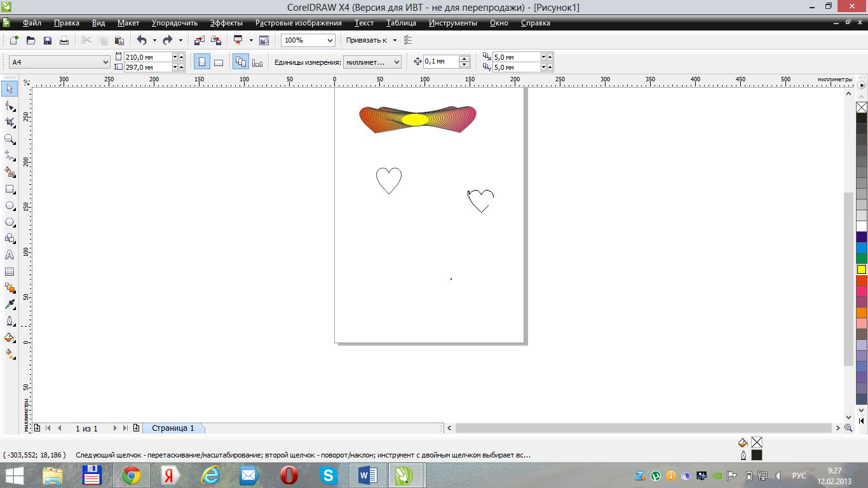This screenshot has width=868, height=488.
Task: Open Google Chrome from the taskbar
Action: 132,475
